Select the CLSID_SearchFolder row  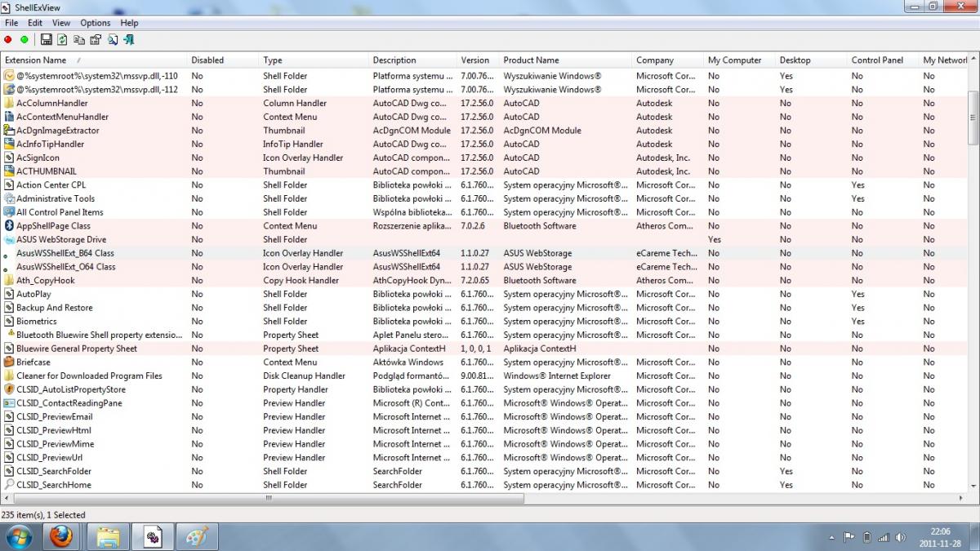click(x=483, y=471)
